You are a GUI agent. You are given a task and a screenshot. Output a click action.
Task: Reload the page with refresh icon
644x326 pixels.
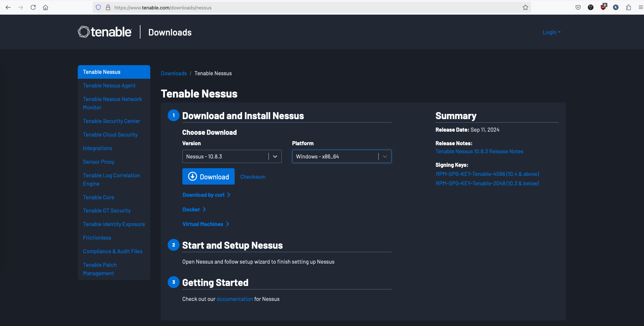coord(33,7)
